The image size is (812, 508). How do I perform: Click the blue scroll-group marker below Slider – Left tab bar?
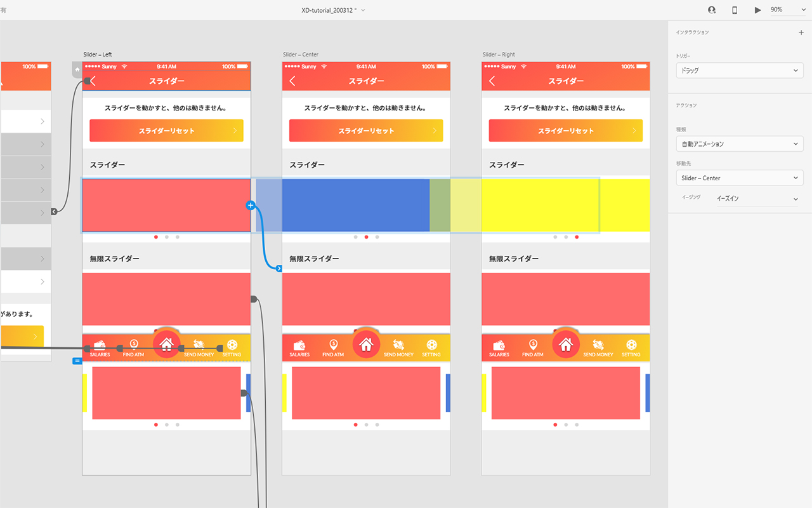[x=77, y=361]
